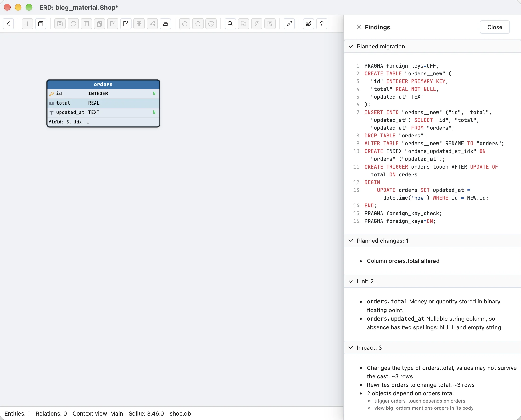Click the export arrow-out-of-box icon
This screenshot has height=420, width=521.
pyautogui.click(x=126, y=24)
